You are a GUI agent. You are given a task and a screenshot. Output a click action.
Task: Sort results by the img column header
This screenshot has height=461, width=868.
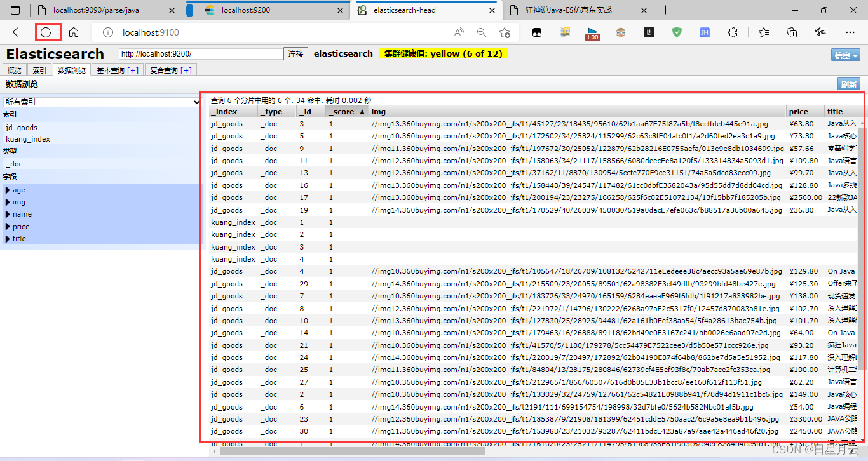(x=577, y=112)
